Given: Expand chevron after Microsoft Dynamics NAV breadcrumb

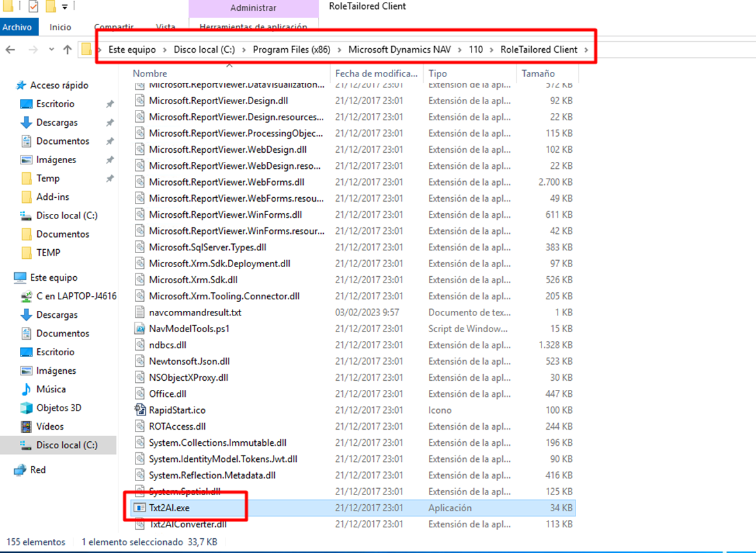Looking at the screenshot, I should [x=460, y=49].
